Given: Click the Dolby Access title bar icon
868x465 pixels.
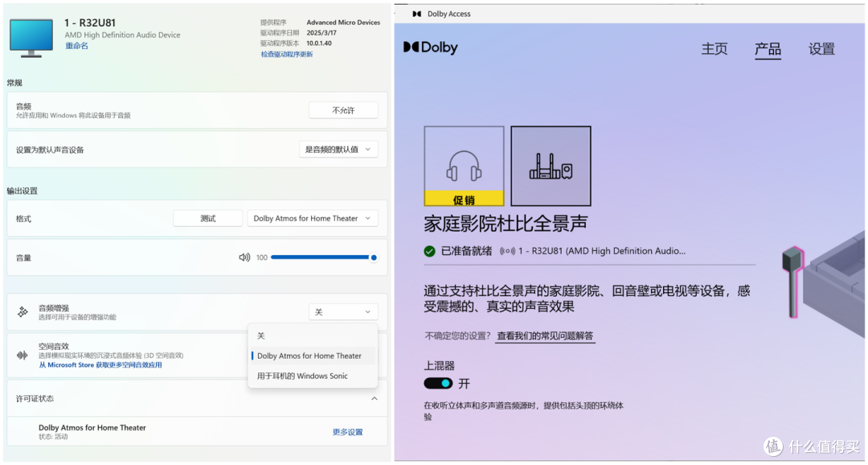Looking at the screenshot, I should 417,14.
